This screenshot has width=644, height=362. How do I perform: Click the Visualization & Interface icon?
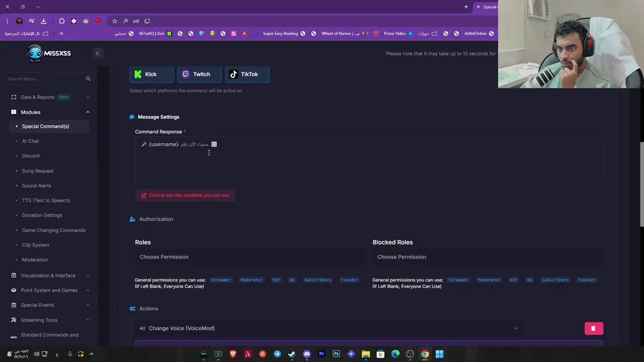14,276
